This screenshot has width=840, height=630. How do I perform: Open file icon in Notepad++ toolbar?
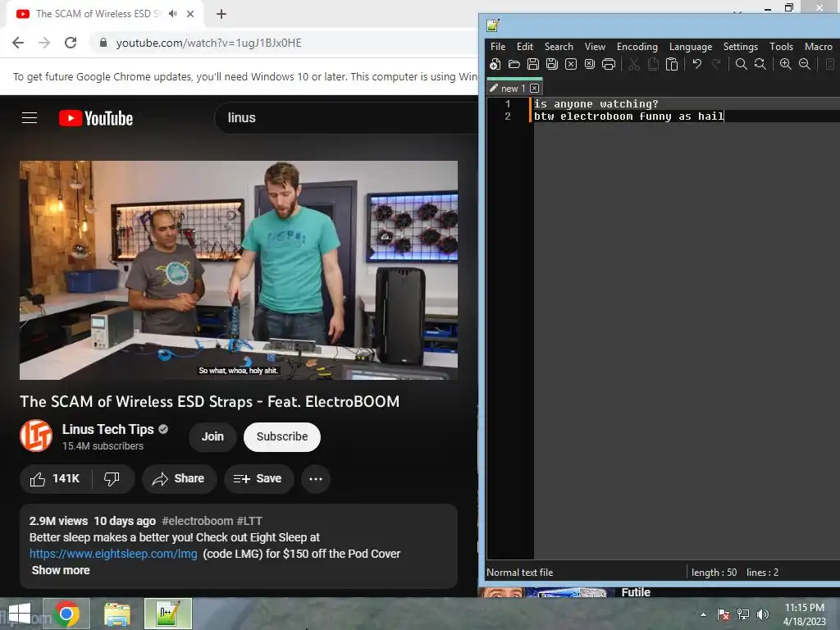pyautogui.click(x=514, y=64)
